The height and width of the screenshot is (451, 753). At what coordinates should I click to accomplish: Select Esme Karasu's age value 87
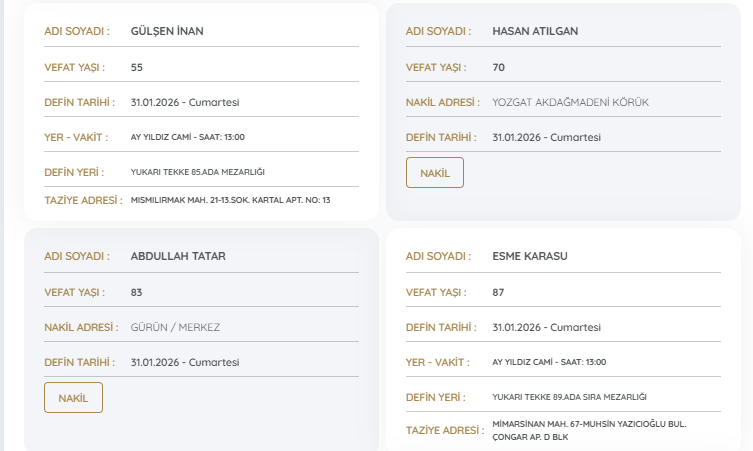[499, 291]
